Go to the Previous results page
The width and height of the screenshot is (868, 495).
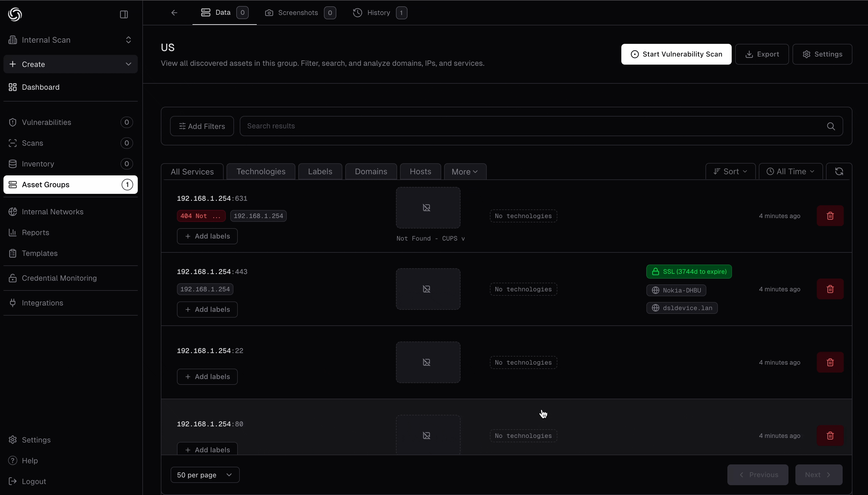758,475
